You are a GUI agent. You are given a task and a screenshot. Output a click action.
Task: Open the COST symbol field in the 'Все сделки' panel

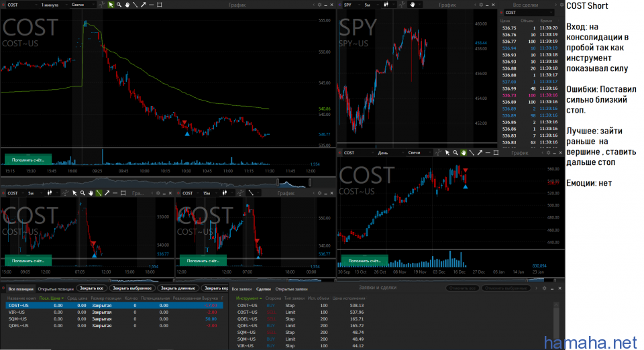529,13
